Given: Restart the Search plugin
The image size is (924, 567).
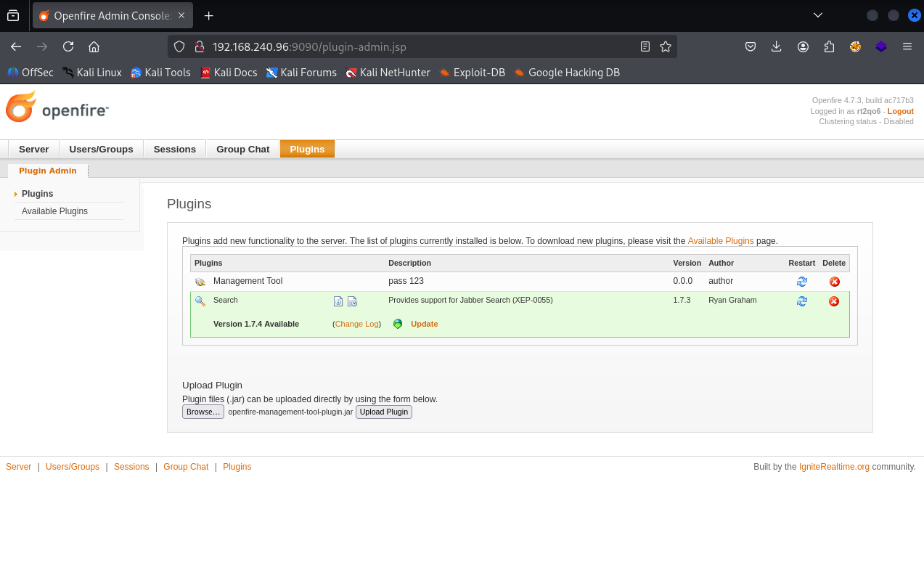Looking at the screenshot, I should tap(801, 301).
